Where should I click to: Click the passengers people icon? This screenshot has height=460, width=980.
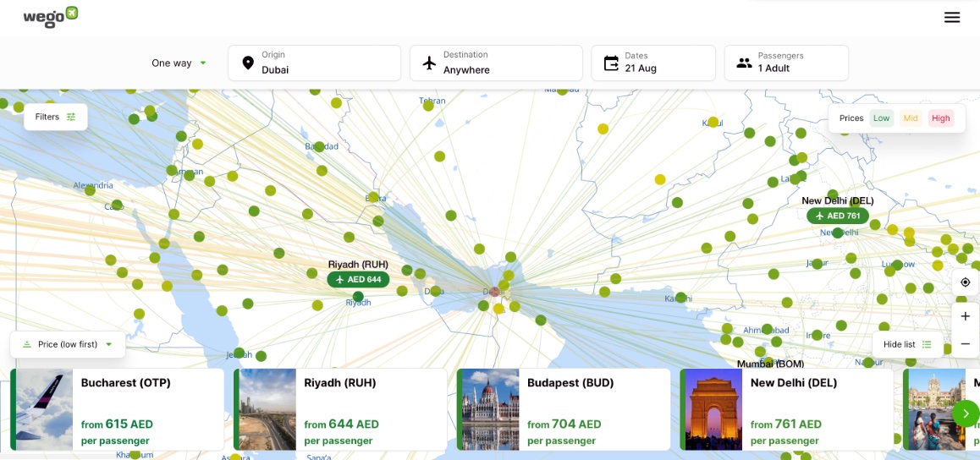tap(744, 63)
